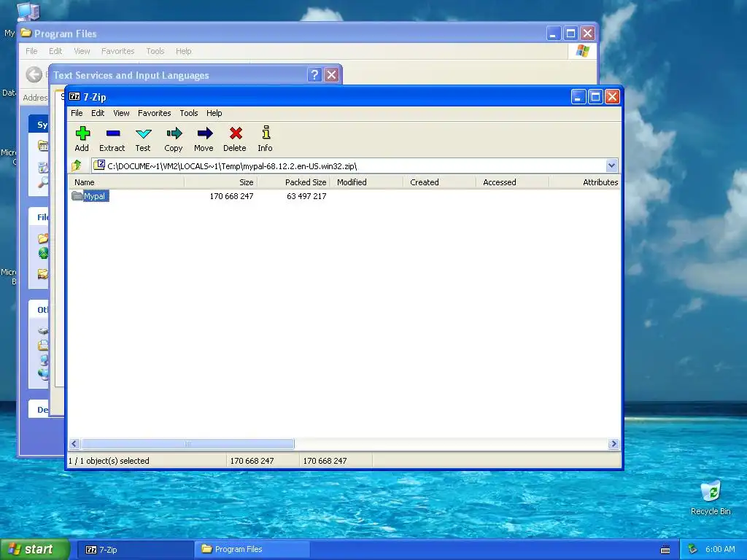
Task: Open 7-Zip Tools menu
Action: pos(189,113)
